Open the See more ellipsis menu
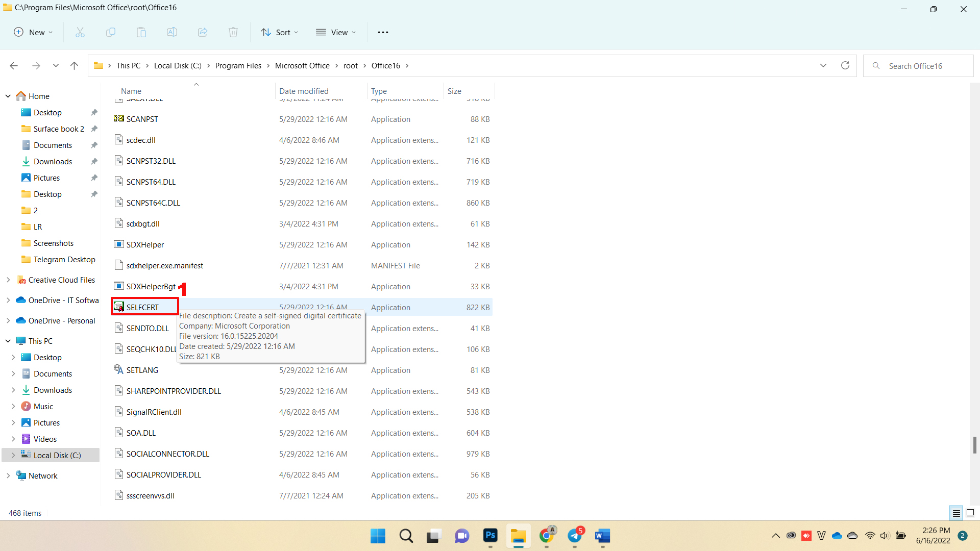The height and width of the screenshot is (551, 980). click(x=383, y=32)
